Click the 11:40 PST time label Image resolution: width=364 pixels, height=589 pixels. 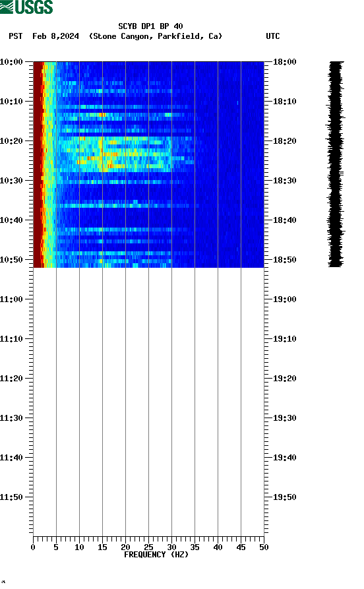(x=11, y=458)
